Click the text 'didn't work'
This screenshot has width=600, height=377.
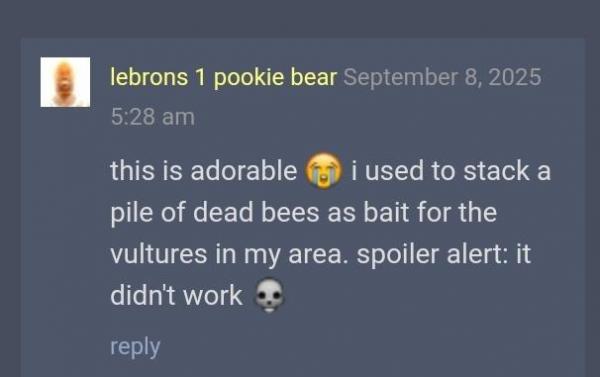pyautogui.click(x=176, y=295)
